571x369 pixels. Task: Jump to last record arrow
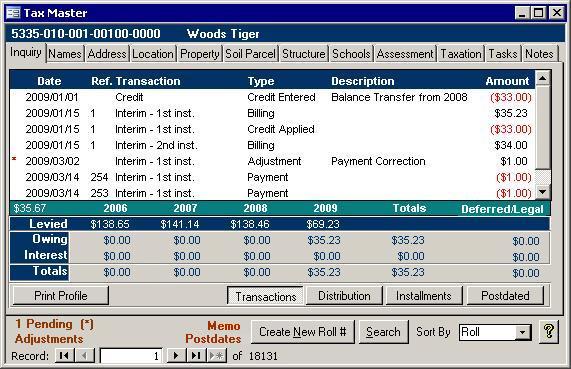point(196,356)
